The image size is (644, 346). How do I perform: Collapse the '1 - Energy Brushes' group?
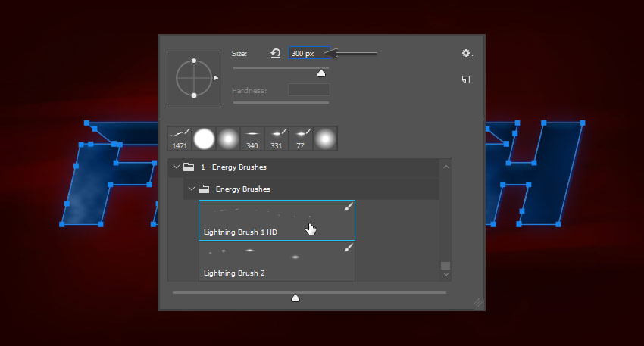click(x=177, y=167)
